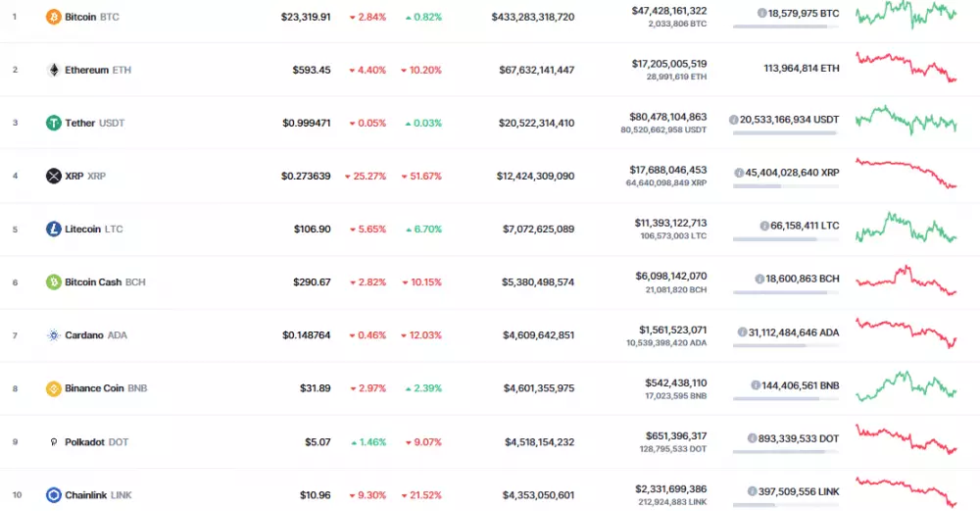Viewport: 980px width, 511px height.
Task: Click the Bitcoin 7-day sparkline chart
Action: (x=906, y=15)
